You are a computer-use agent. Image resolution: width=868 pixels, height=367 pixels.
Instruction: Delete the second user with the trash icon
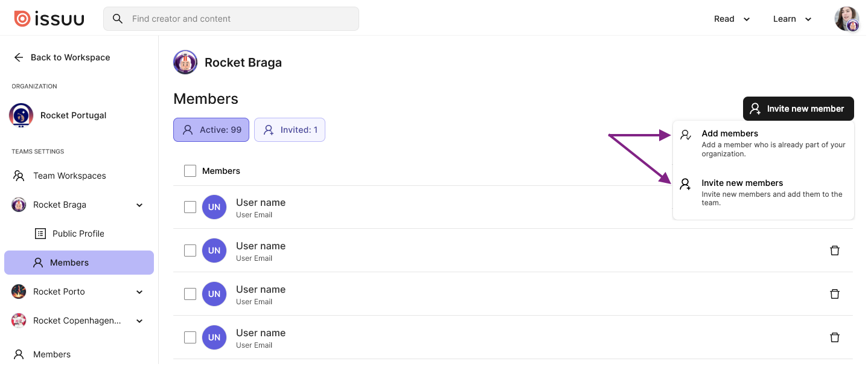coord(835,251)
